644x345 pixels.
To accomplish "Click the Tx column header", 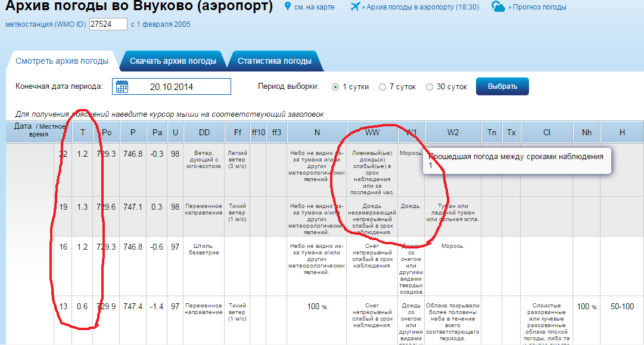I will point(511,132).
